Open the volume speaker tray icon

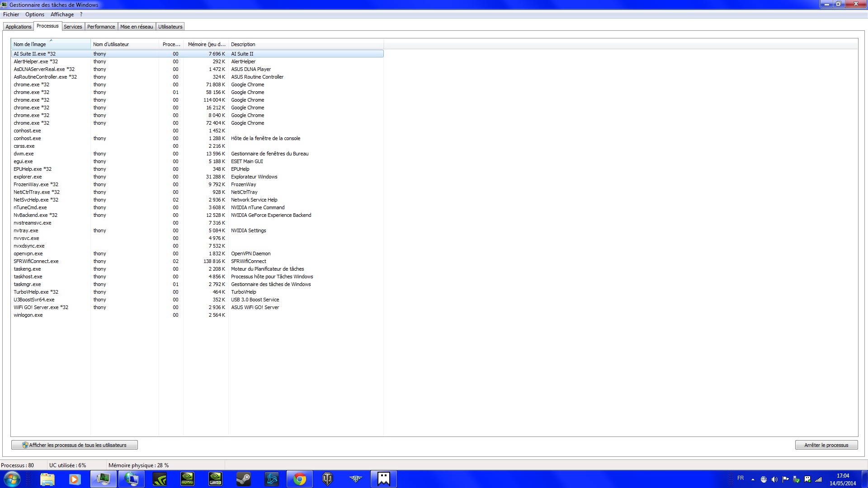[x=774, y=479]
